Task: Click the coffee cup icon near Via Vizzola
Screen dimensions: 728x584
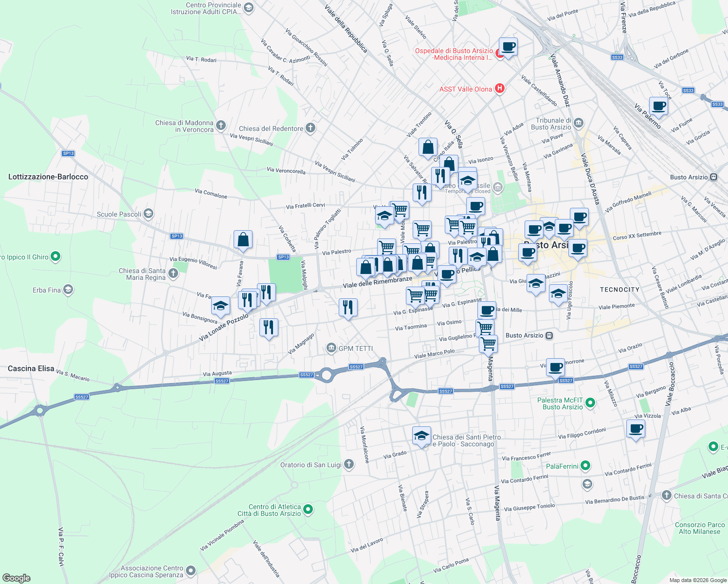Action: coord(636,428)
